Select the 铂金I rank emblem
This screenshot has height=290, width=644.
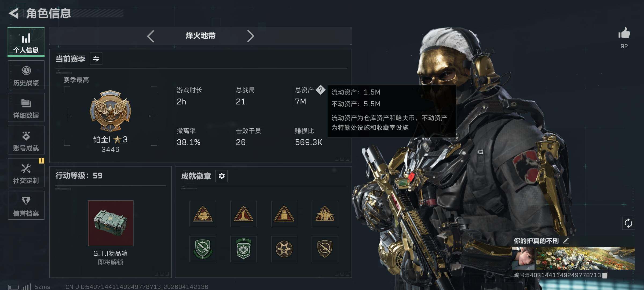click(110, 111)
